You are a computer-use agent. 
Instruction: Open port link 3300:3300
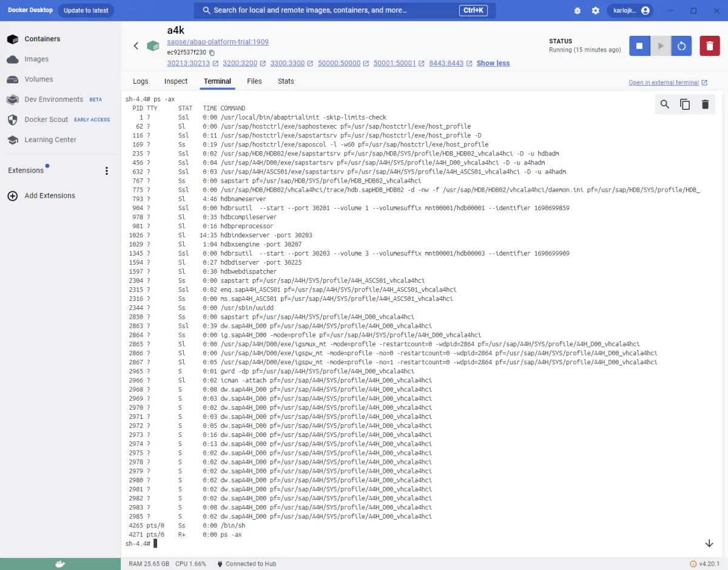click(x=288, y=63)
